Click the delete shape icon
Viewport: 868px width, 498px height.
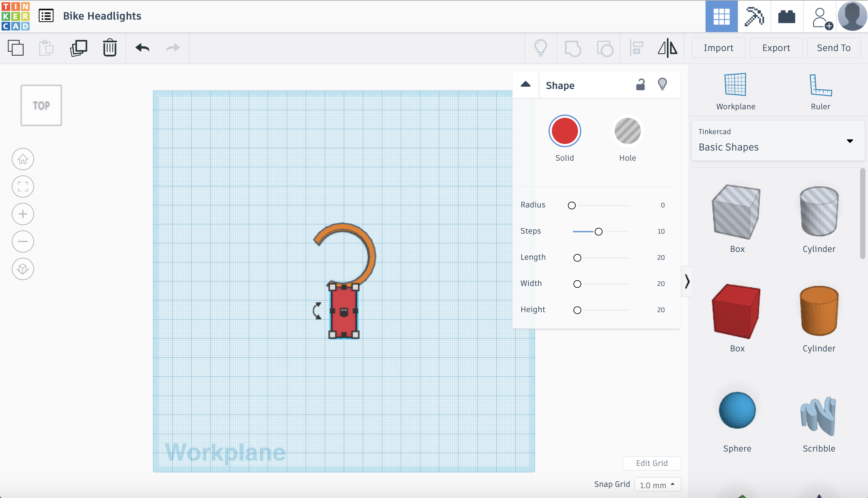[x=110, y=47]
